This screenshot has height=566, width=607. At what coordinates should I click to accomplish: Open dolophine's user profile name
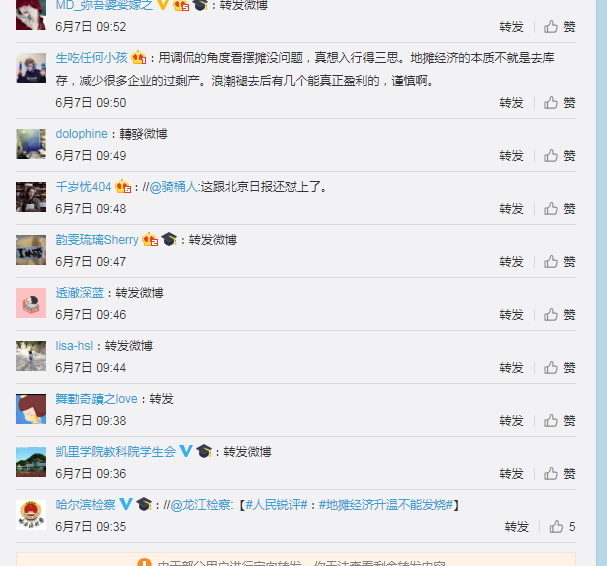[82, 134]
